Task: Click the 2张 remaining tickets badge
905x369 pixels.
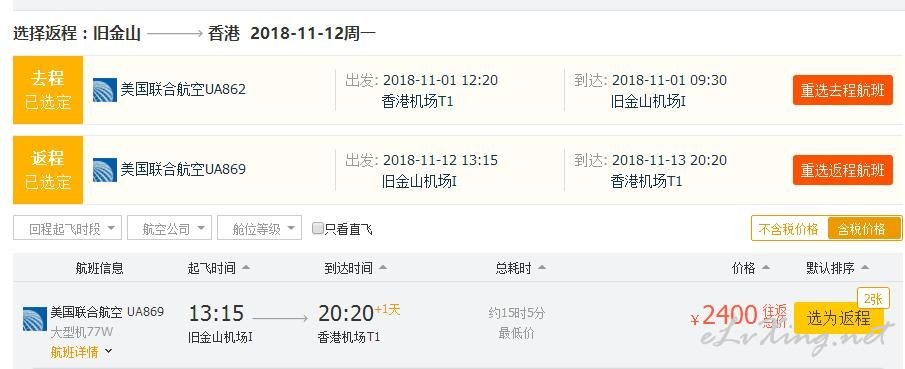Action: pyautogui.click(x=873, y=299)
